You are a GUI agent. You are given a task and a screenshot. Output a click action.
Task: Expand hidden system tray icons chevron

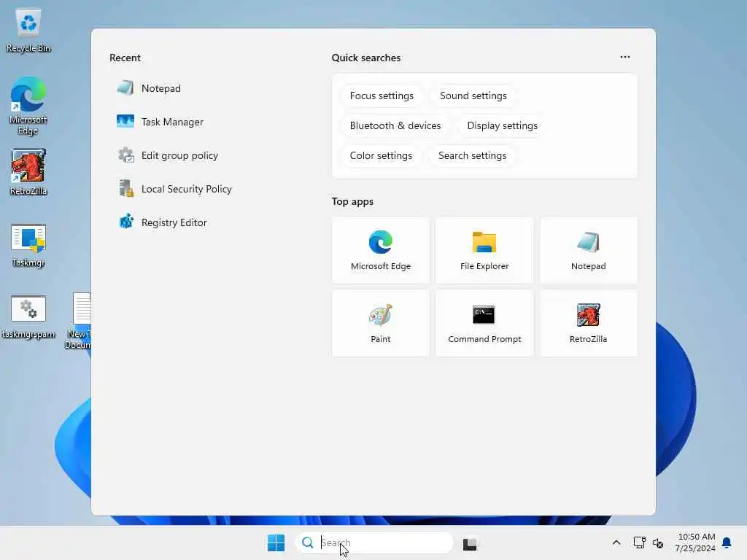pos(616,542)
